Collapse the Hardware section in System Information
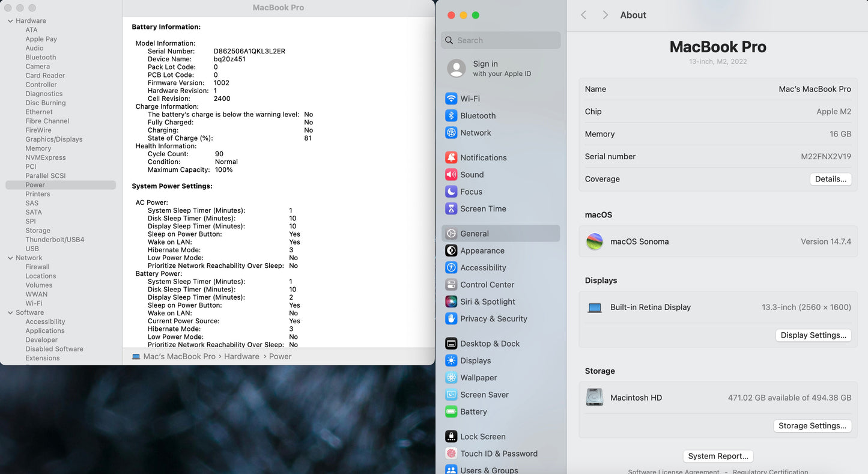 point(10,21)
